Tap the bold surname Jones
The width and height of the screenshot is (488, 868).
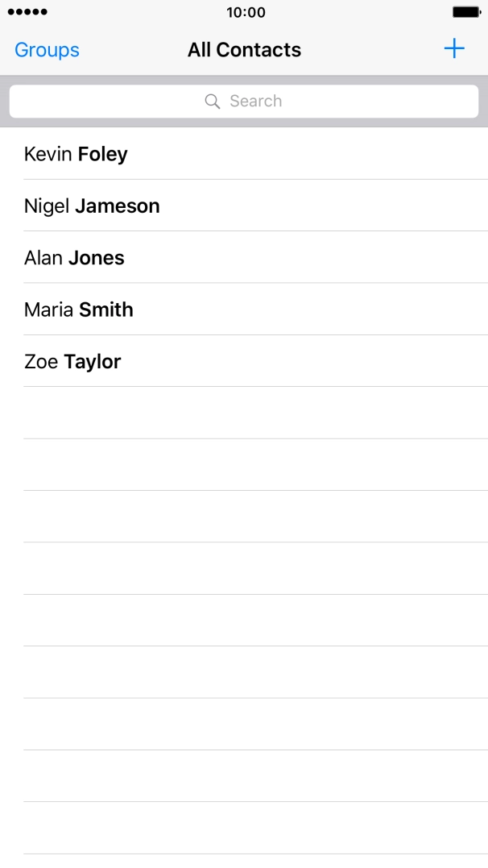coord(97,258)
